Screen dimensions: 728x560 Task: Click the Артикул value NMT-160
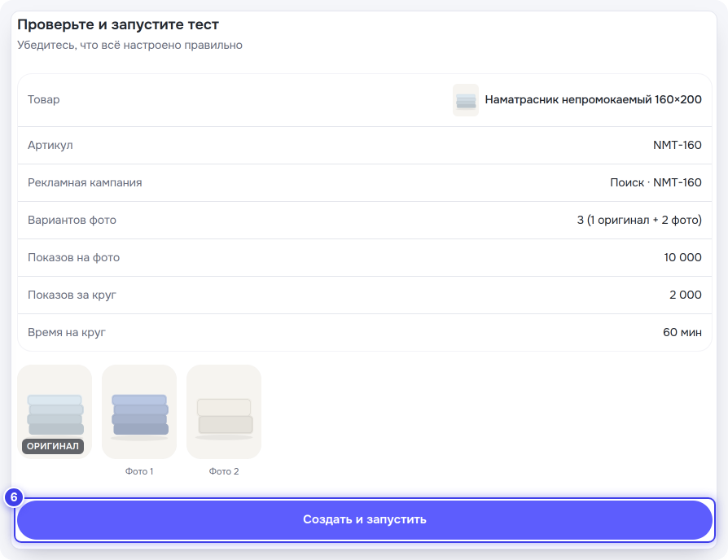coord(678,145)
